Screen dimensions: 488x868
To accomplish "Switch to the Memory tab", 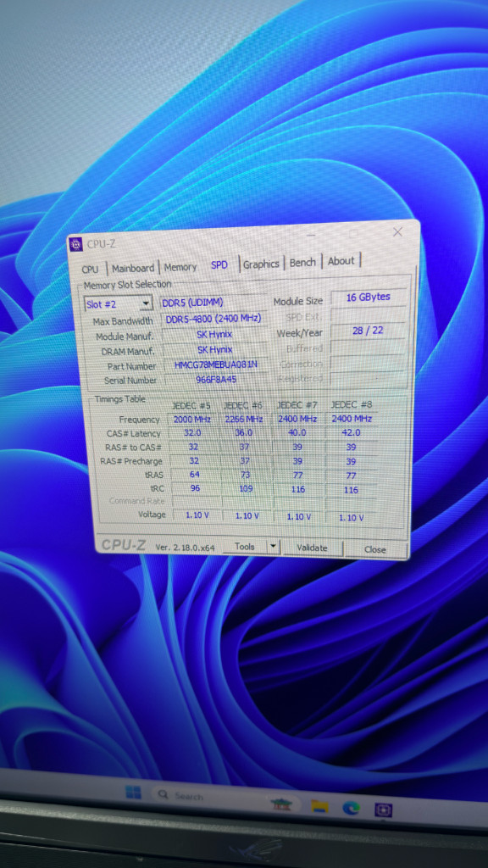I will [x=180, y=267].
